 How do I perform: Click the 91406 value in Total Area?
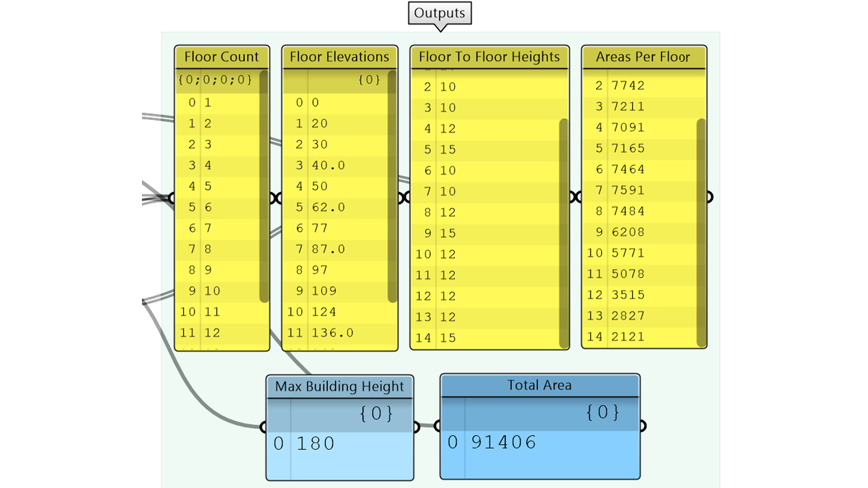coord(503,442)
